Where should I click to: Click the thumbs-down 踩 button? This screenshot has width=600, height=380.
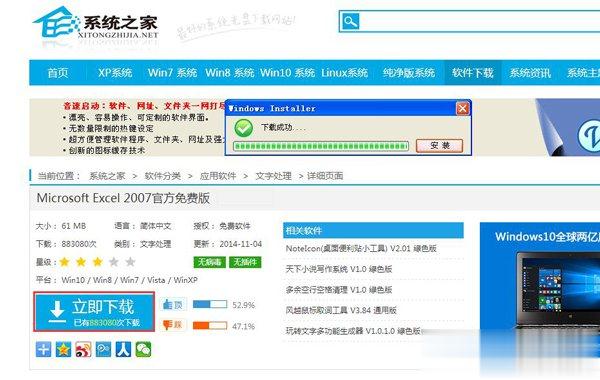click(173, 325)
